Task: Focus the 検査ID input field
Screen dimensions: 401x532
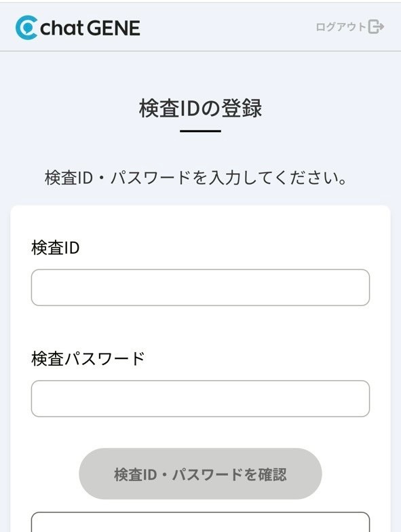Action: pos(200,288)
